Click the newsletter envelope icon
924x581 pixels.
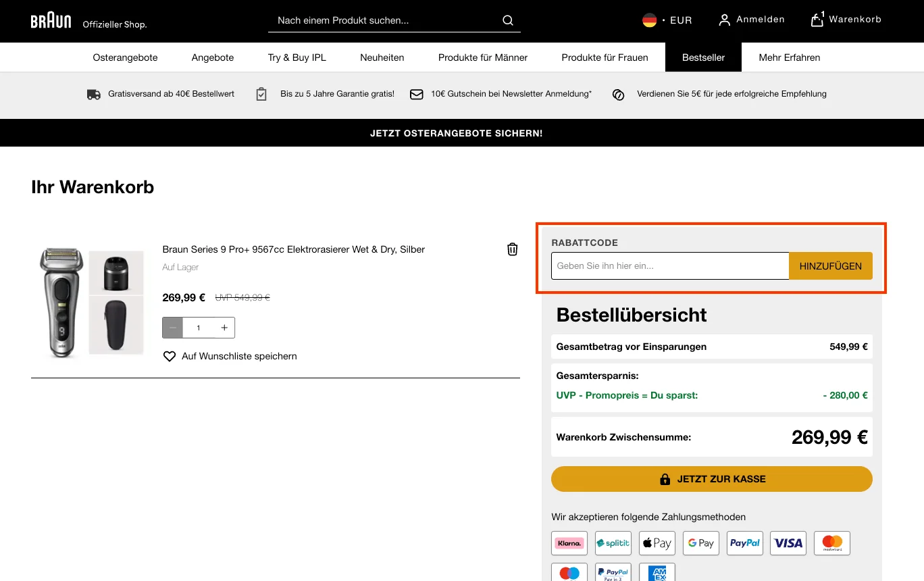(x=417, y=95)
